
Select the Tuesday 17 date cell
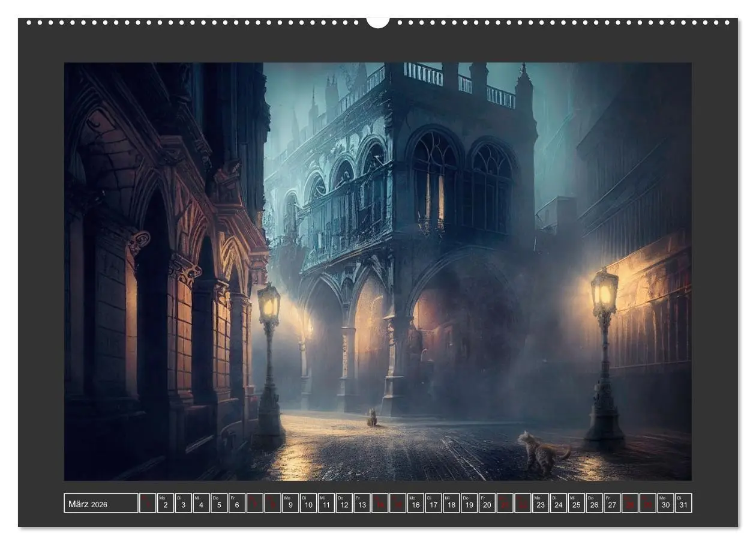(x=433, y=503)
